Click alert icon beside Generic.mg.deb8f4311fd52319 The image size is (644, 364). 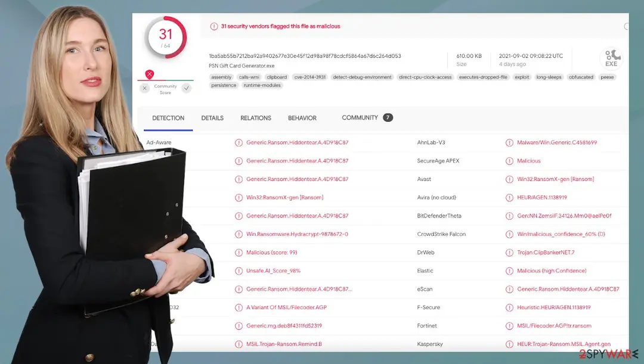239,326
